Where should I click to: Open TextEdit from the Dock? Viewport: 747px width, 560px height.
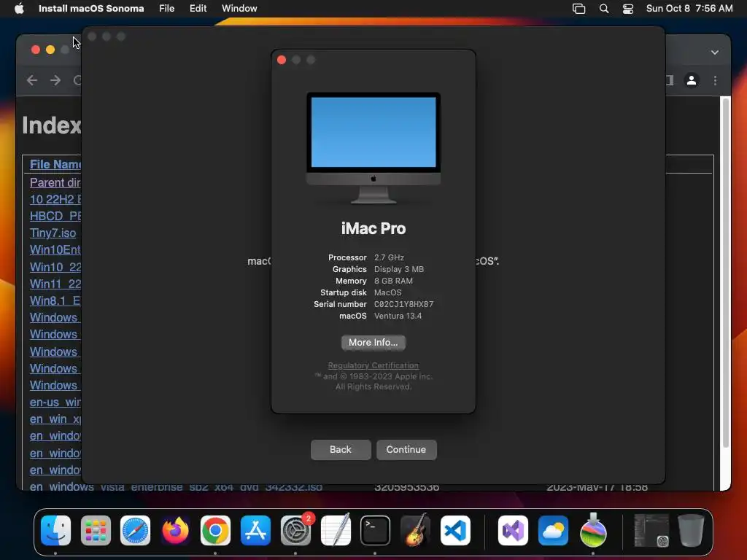click(336, 530)
